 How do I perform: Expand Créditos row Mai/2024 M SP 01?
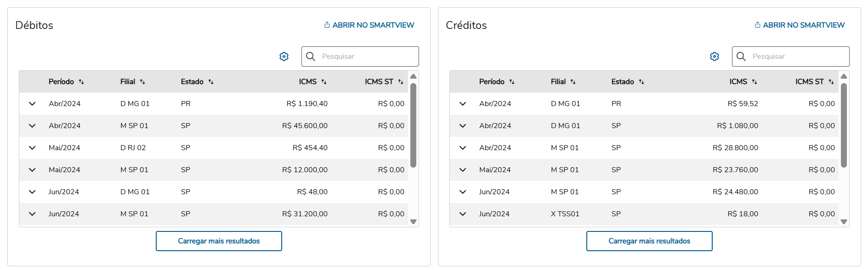point(463,170)
